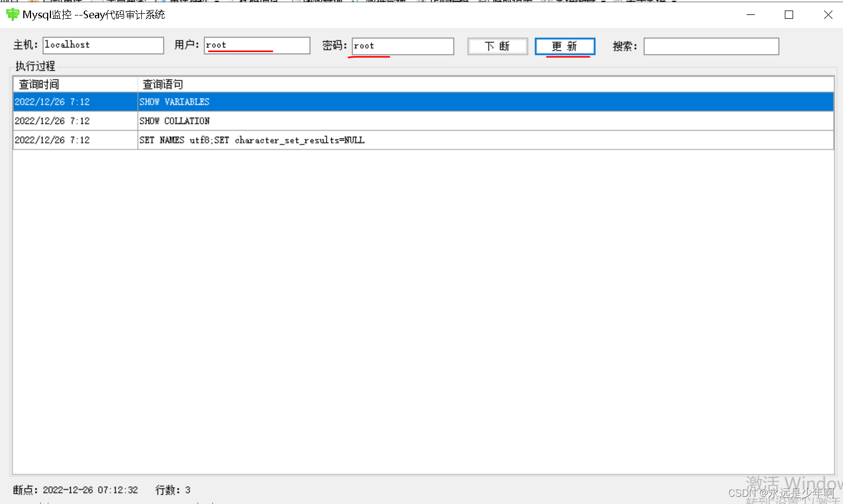The width and height of the screenshot is (843, 504).
Task: Click the 更新 update button
Action: click(565, 47)
